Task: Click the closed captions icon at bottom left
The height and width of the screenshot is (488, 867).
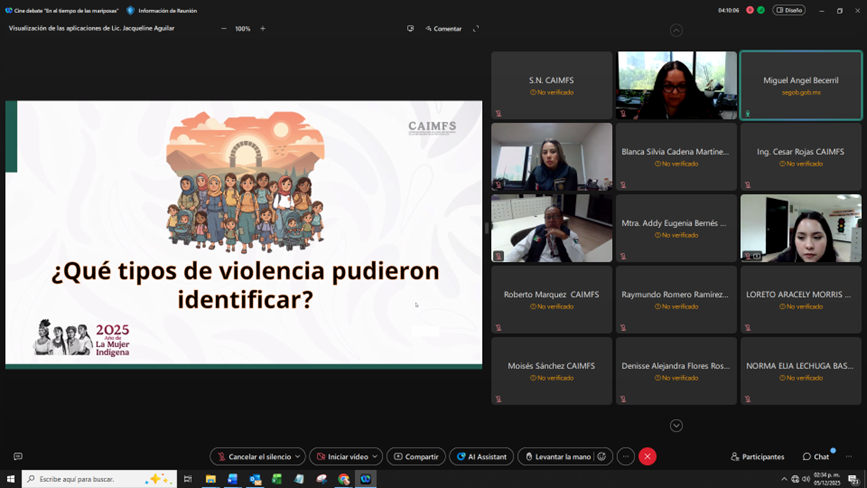Action: point(18,456)
